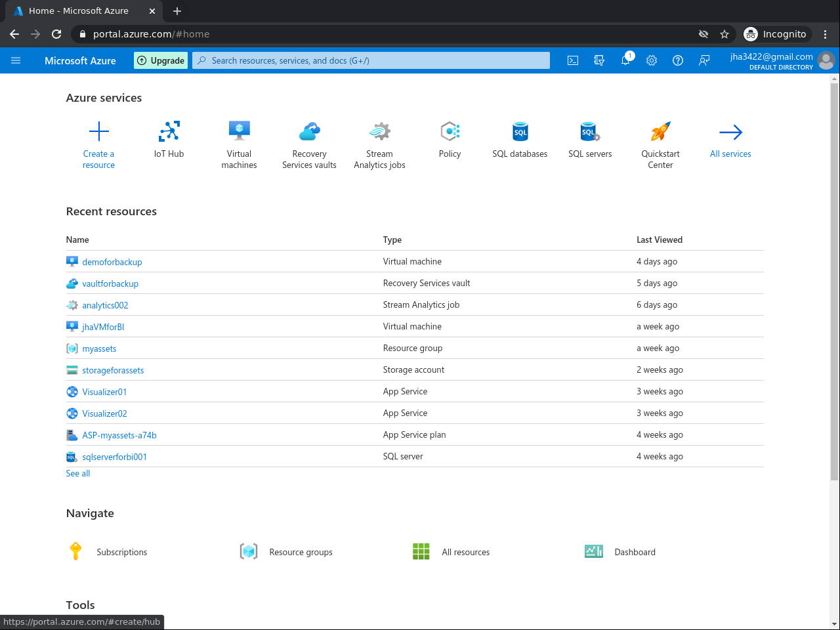Viewport: 840px width, 630px height.
Task: Click the Subscriptions navigate label
Action: 122,552
